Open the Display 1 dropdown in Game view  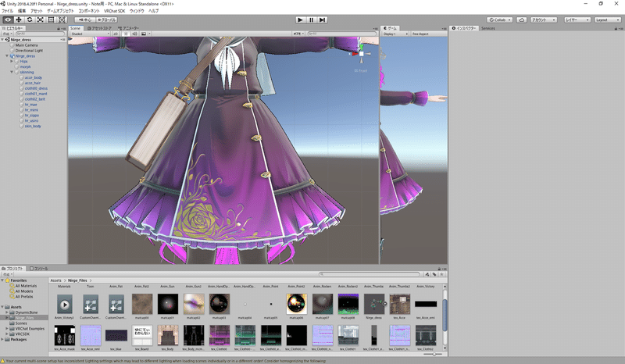[395, 34]
